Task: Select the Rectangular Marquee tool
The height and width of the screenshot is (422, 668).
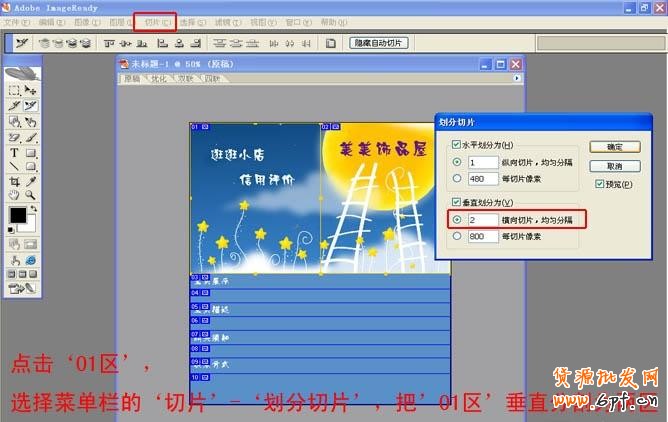Action: (x=14, y=89)
